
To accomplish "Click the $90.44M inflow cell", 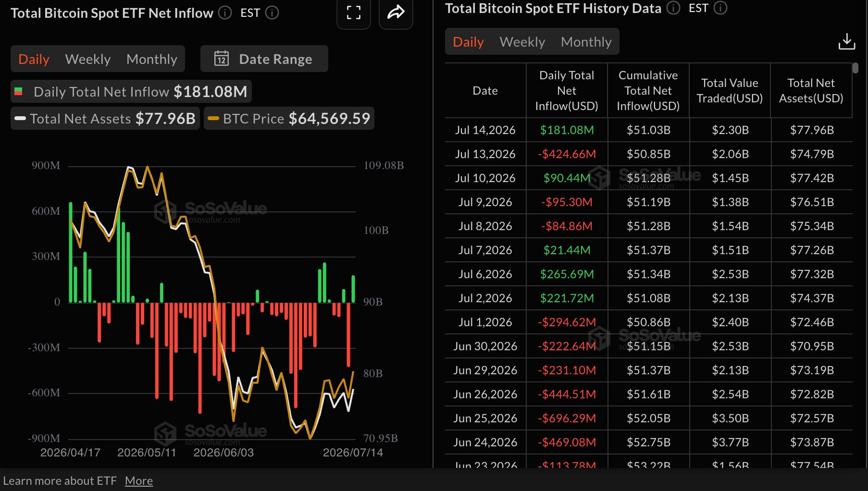I will pyautogui.click(x=567, y=178).
